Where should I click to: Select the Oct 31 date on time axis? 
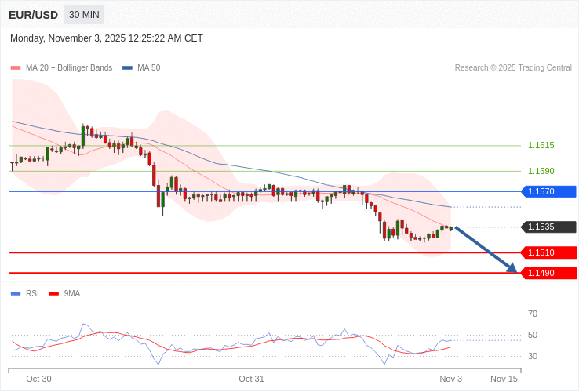251,379
